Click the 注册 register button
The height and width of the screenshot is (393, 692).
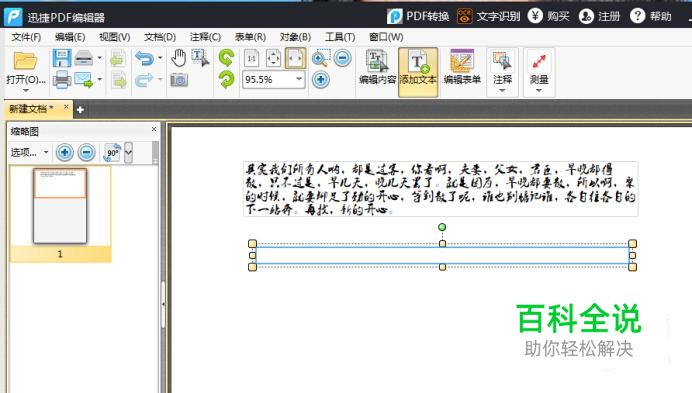599,16
